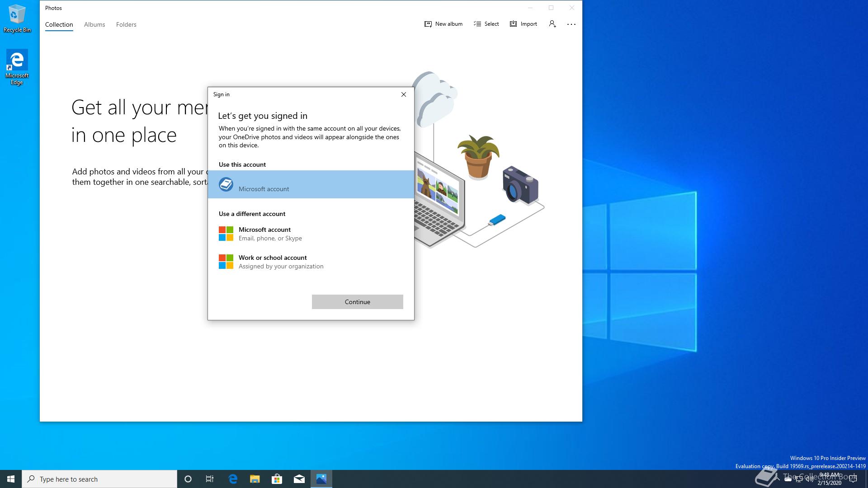Switch to the Collection tab in Photos
The width and height of the screenshot is (868, 488).
(x=59, y=24)
